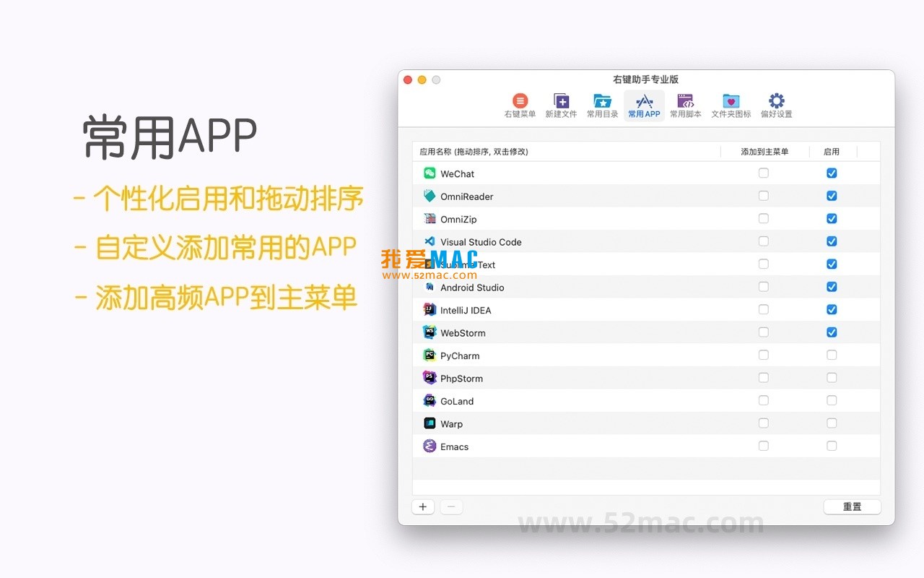Screen dimensions: 924x578
Task: Click the IntelliJ IDEA app icon
Action: coord(430,310)
